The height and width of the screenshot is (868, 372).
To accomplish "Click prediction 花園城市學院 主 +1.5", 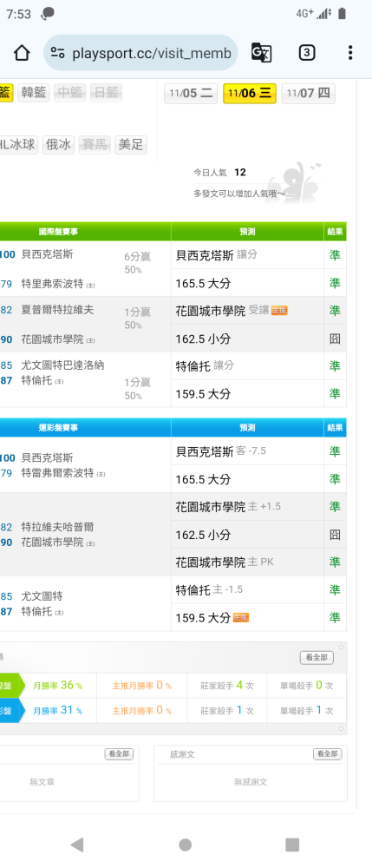I will [228, 507].
